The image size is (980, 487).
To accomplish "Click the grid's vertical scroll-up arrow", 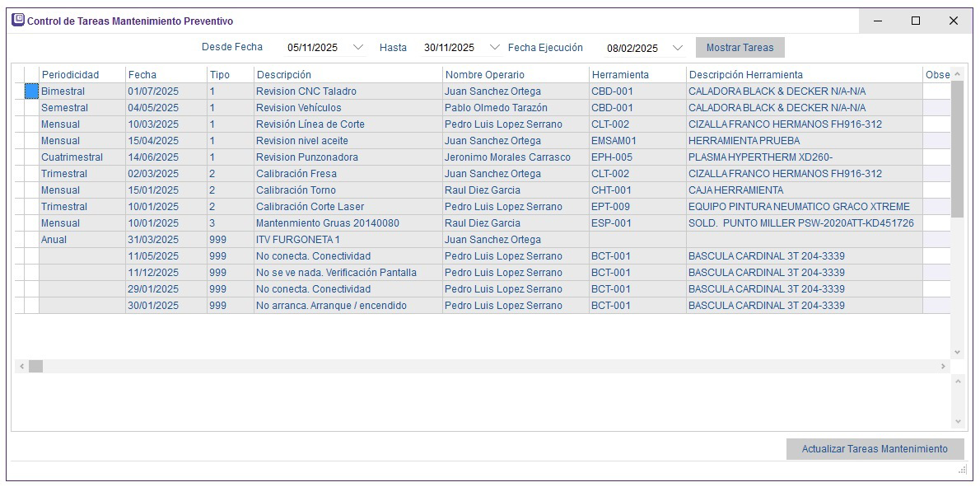I will coord(957,74).
